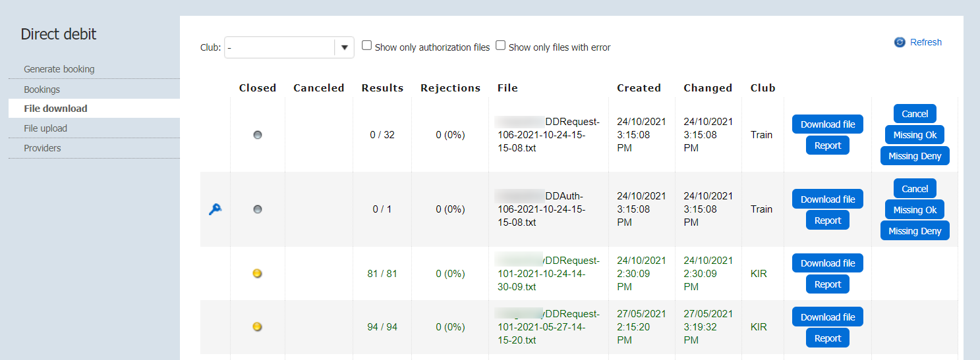Click yellow status dot for 81 / 81 row
Viewport: 980px width, 360px height.
point(258,273)
